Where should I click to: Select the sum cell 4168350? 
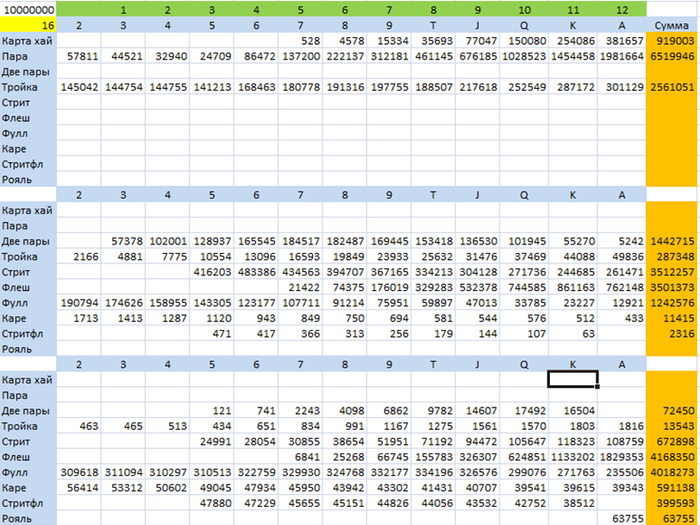[671, 457]
